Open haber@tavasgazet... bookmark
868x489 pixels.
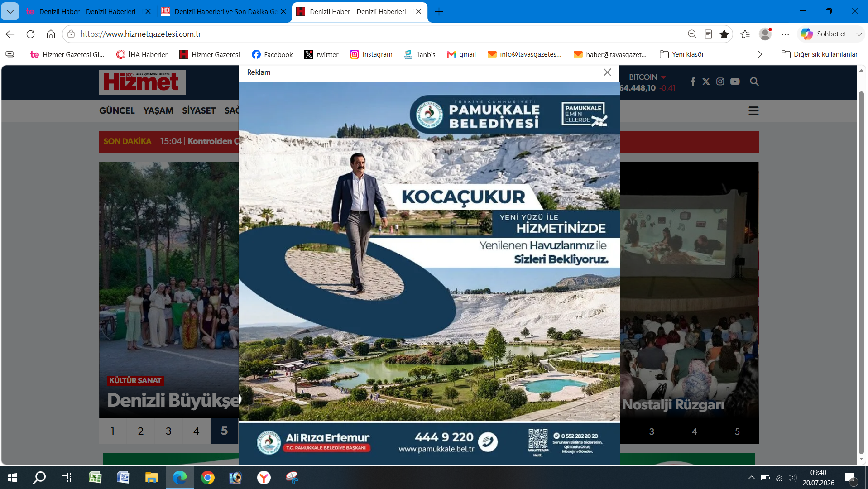pyautogui.click(x=610, y=54)
